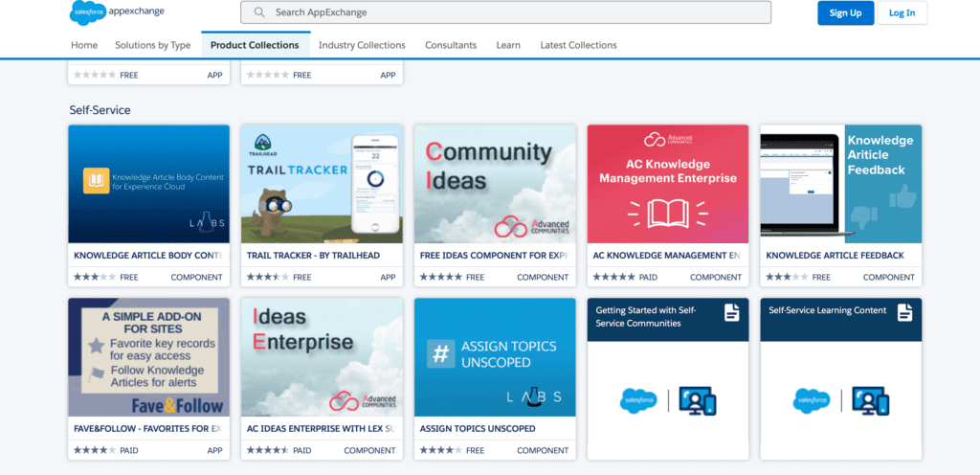Click KNOWLEDGE ARTICLE BODY CONTE title

point(148,256)
